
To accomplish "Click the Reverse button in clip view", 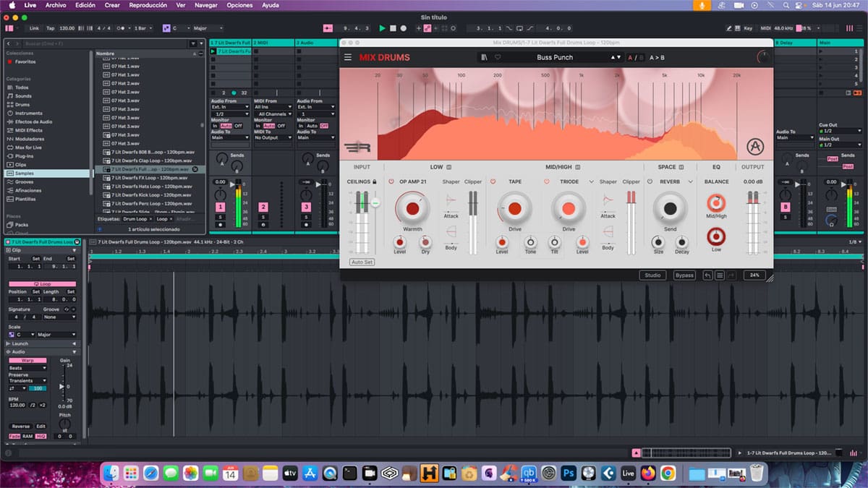I will coord(21,427).
